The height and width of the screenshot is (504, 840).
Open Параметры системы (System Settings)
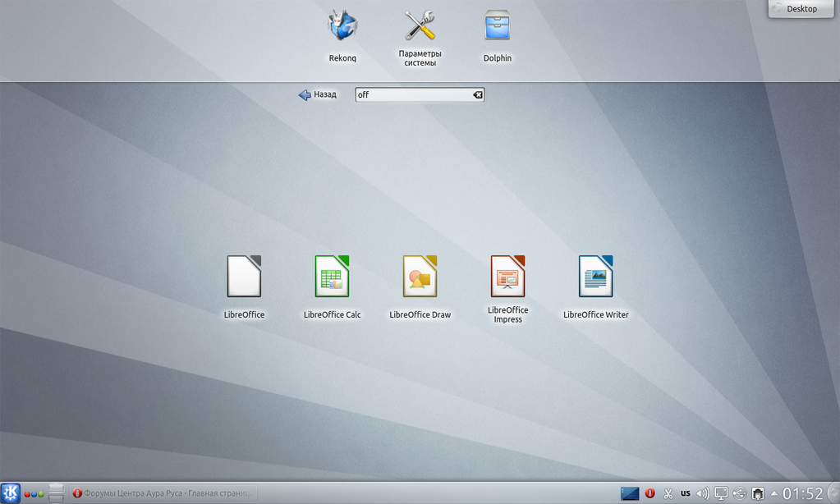pyautogui.click(x=420, y=27)
